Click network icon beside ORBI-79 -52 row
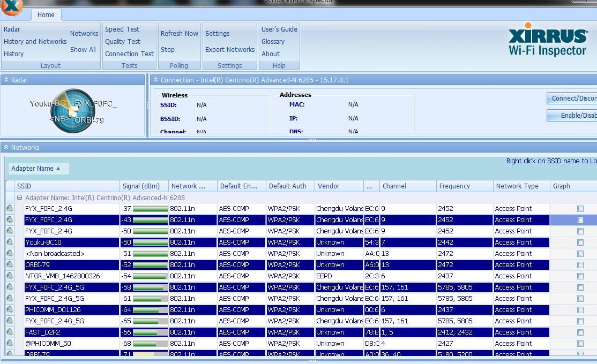This screenshot has height=364, width=597. pyautogui.click(x=10, y=264)
